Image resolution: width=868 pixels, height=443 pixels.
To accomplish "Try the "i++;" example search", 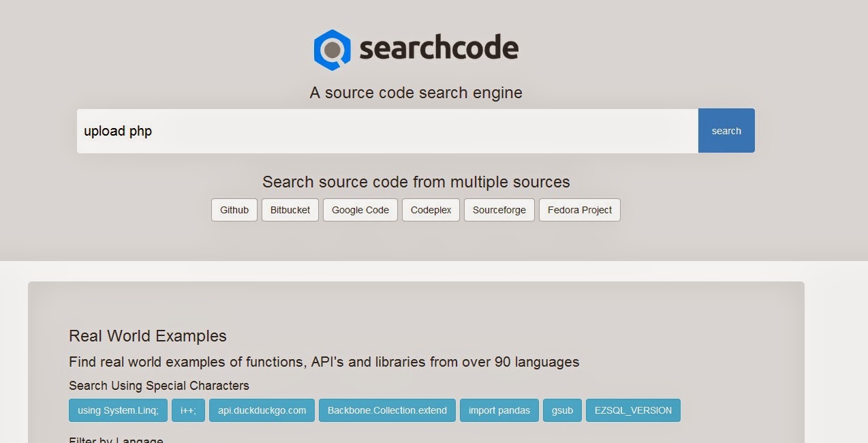I will [x=188, y=410].
